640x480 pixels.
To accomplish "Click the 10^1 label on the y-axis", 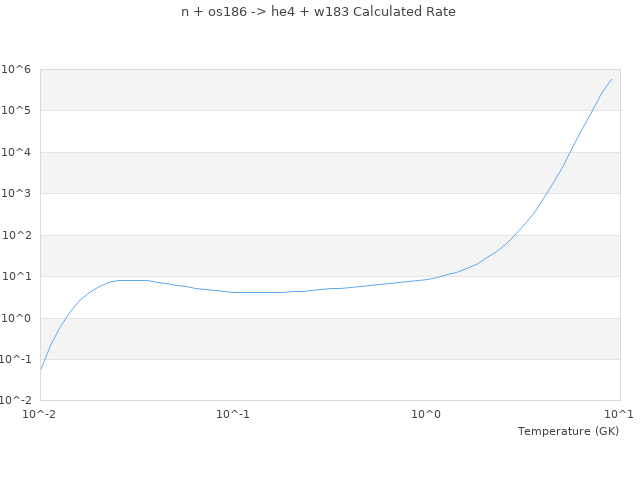I will [17, 276].
